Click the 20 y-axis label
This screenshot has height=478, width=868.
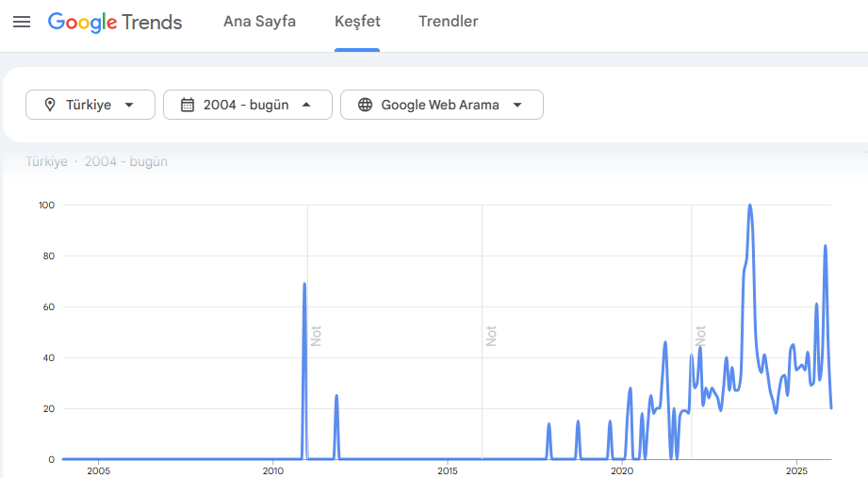tap(49, 409)
